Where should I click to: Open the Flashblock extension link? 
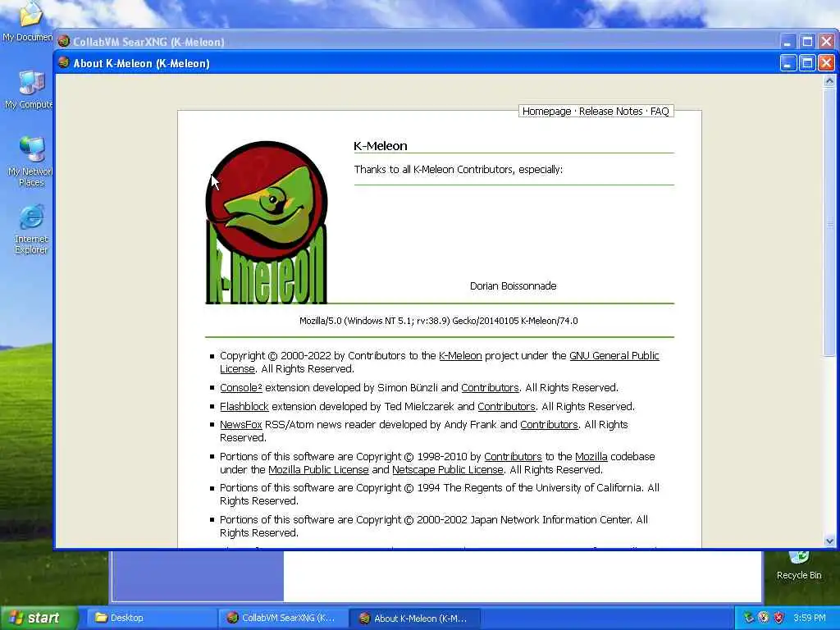(244, 407)
